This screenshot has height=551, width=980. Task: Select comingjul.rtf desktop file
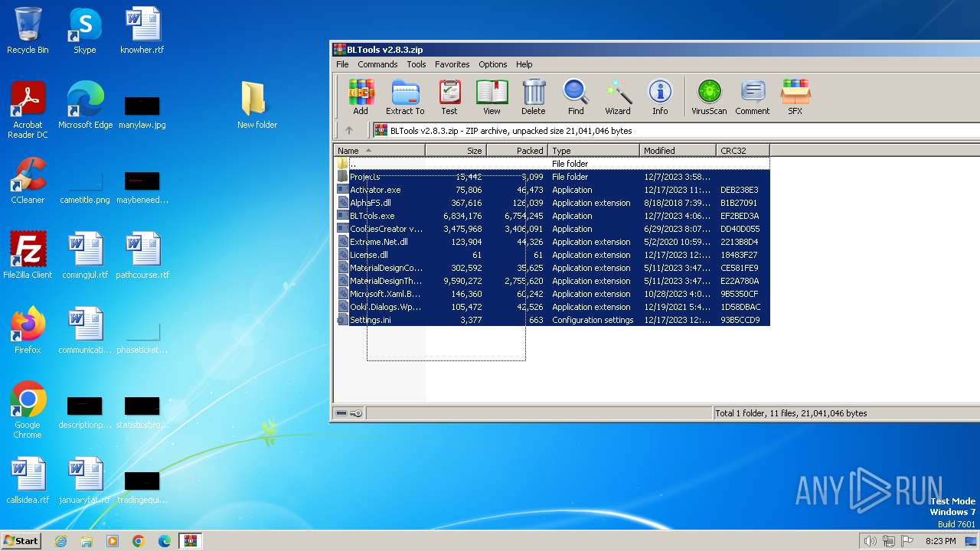coord(85,256)
